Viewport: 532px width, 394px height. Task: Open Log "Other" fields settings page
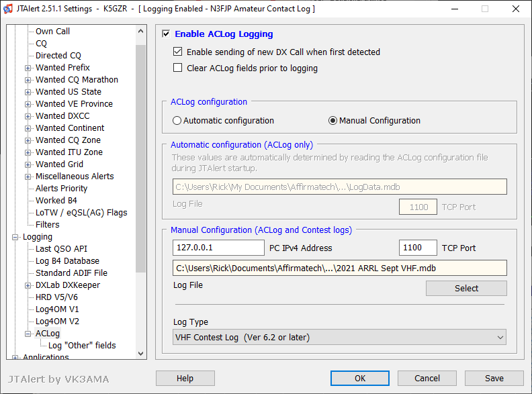pos(82,346)
